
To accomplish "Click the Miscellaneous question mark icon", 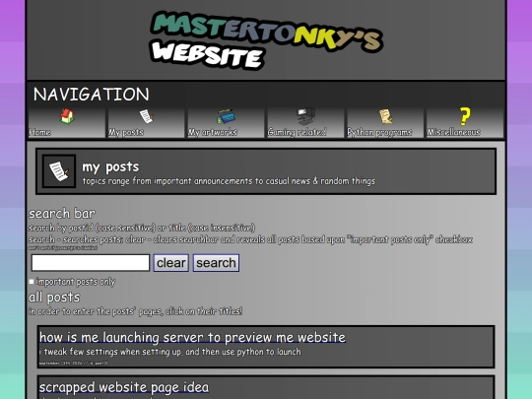I will [x=465, y=116].
